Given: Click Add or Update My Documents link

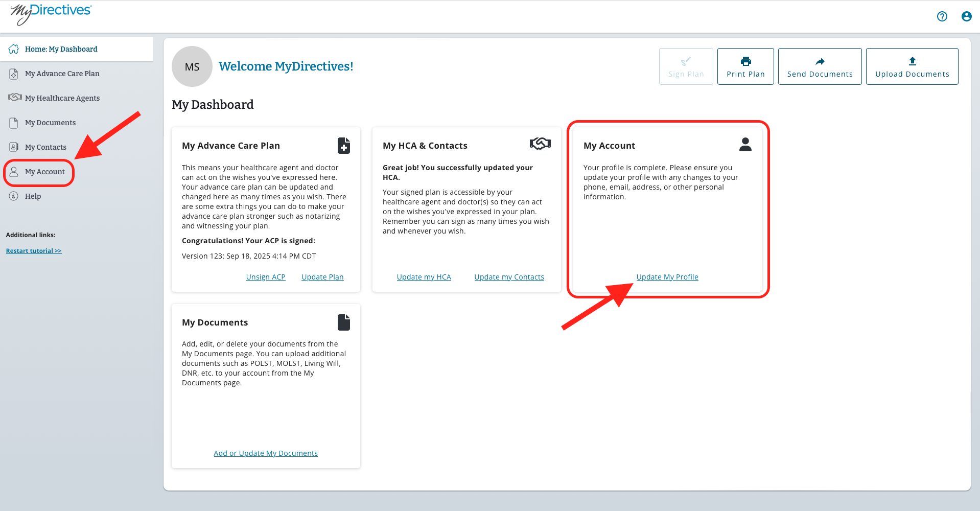Looking at the screenshot, I should [266, 453].
